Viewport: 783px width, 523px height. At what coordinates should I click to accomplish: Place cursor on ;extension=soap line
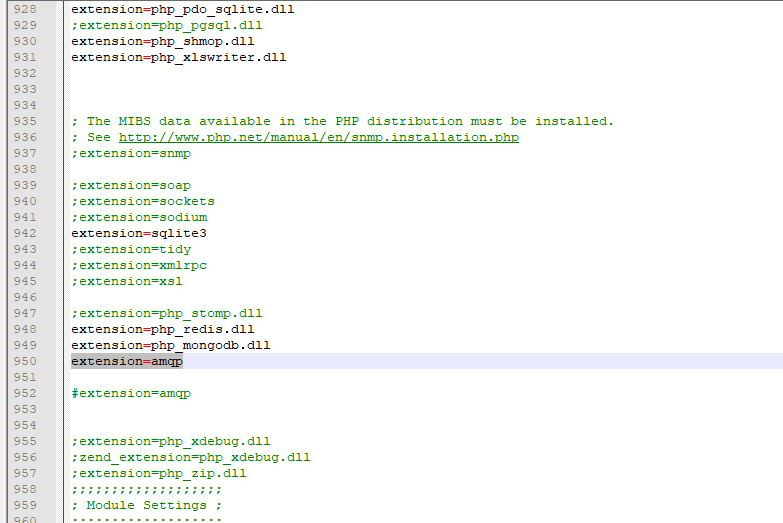pyautogui.click(x=130, y=185)
